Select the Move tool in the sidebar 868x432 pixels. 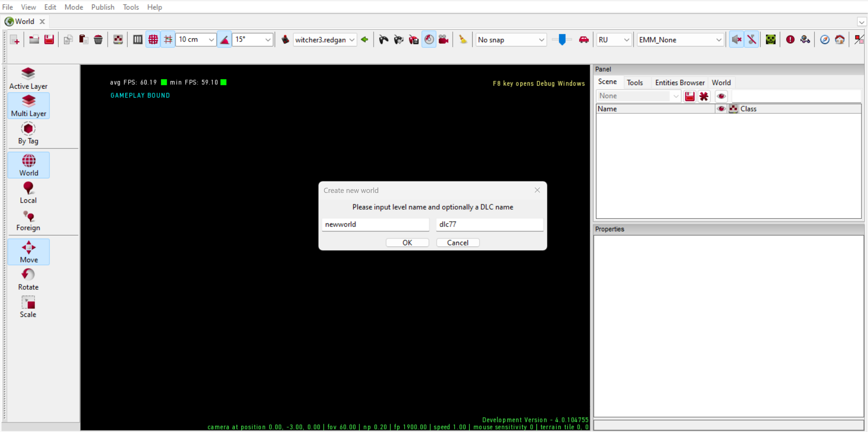(x=28, y=251)
